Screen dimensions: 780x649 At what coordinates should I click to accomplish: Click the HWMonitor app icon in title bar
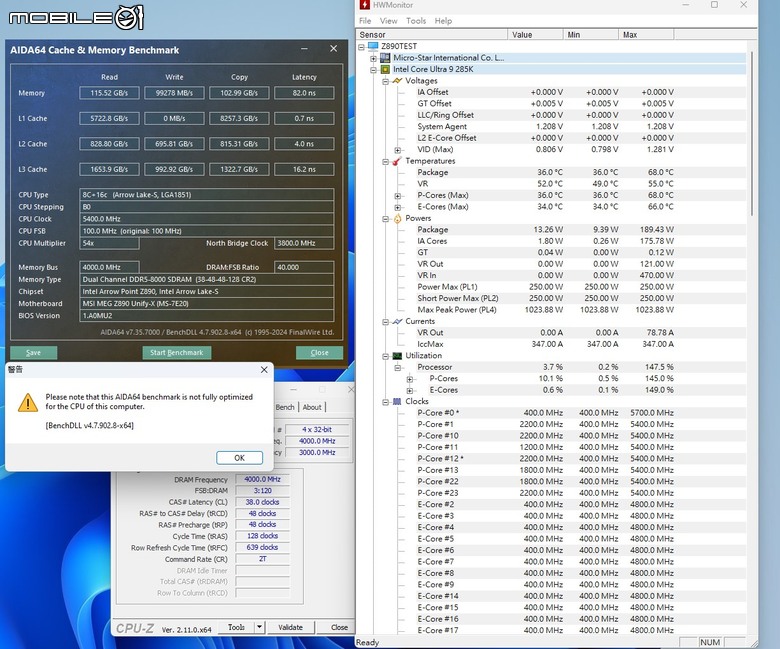tap(365, 5)
